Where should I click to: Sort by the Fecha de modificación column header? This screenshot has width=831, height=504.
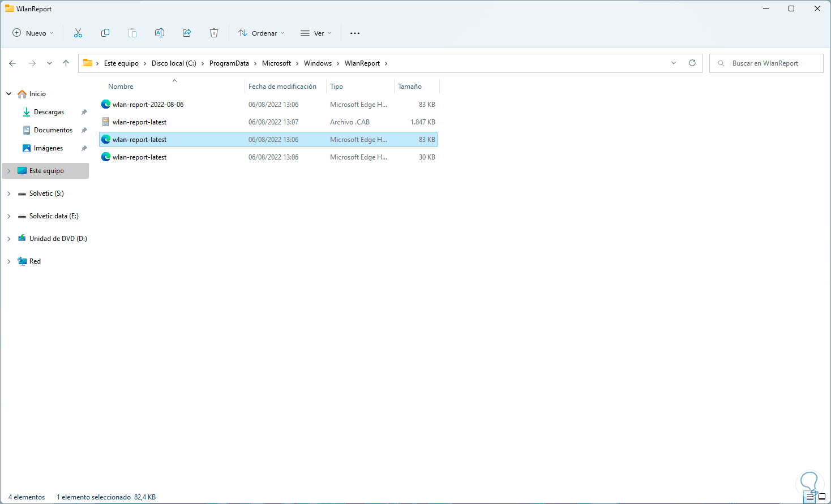tap(282, 87)
